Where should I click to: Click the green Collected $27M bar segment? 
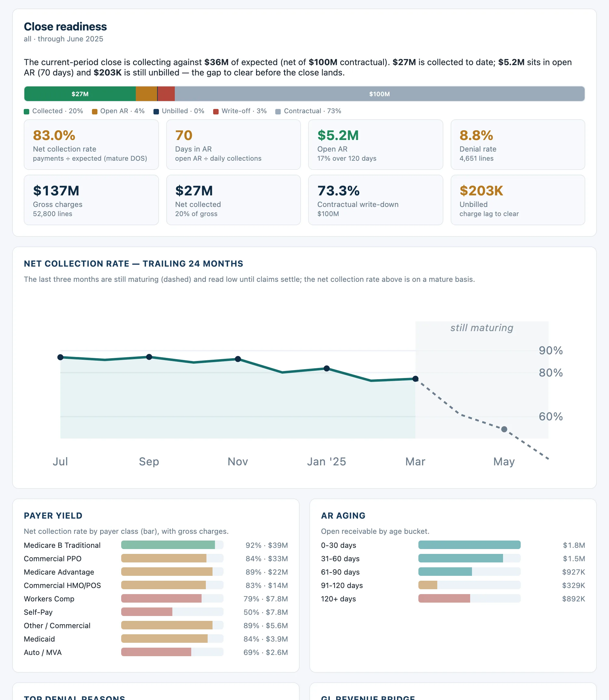[80, 94]
